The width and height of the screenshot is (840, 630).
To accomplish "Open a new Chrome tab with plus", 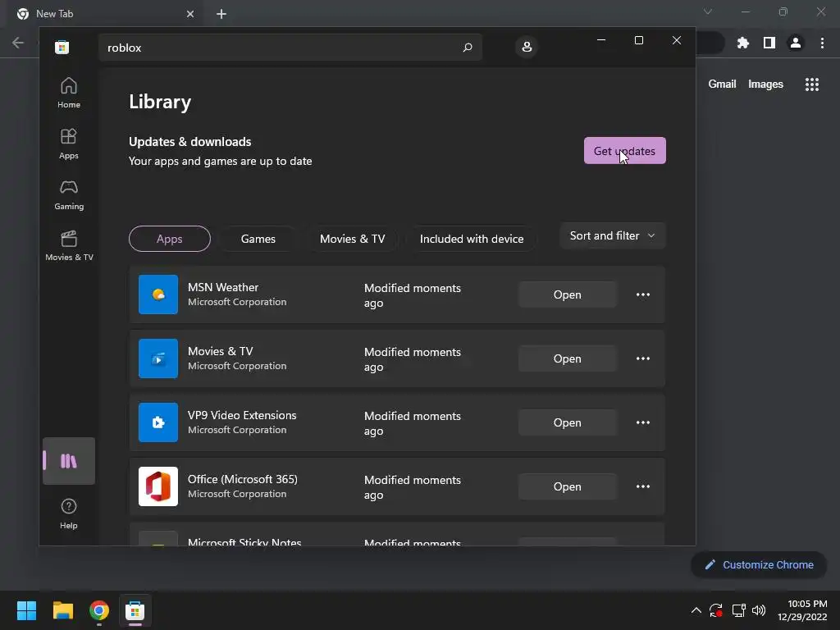I will (221, 14).
